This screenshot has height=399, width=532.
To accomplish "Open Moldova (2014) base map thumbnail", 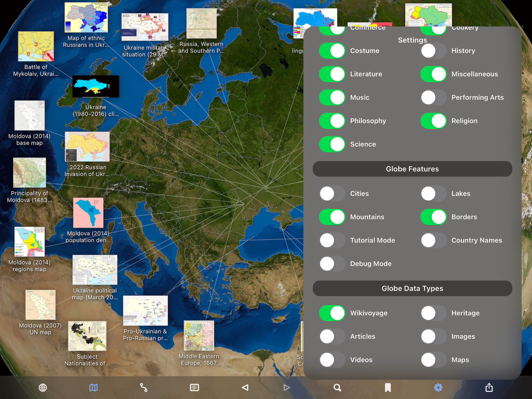I will [30, 116].
